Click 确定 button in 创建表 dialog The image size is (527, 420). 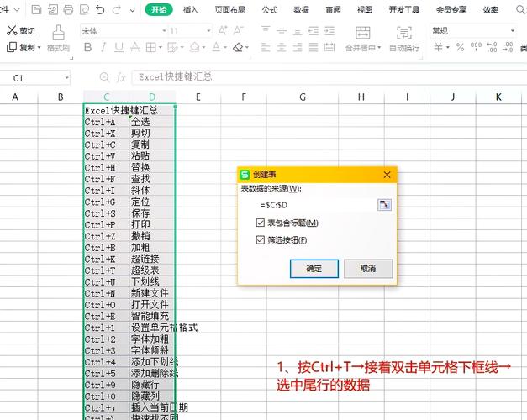(314, 269)
